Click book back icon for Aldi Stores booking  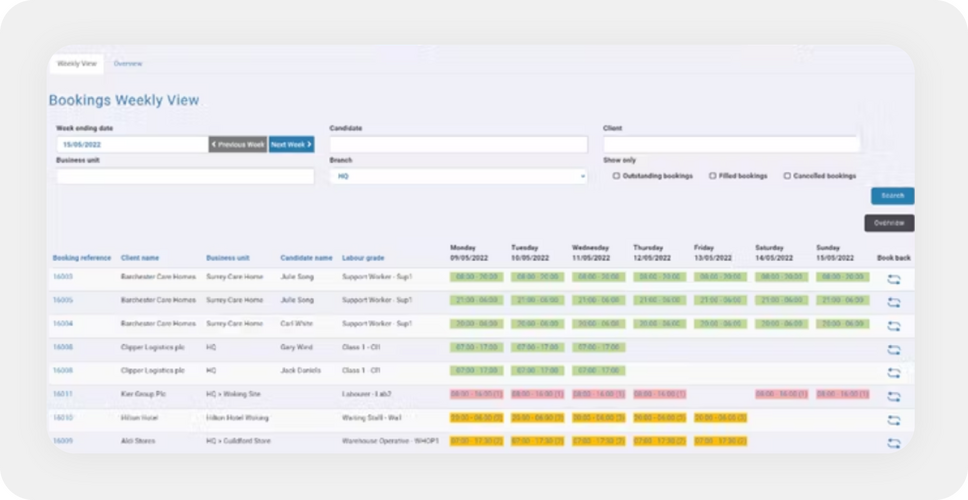coord(893,443)
